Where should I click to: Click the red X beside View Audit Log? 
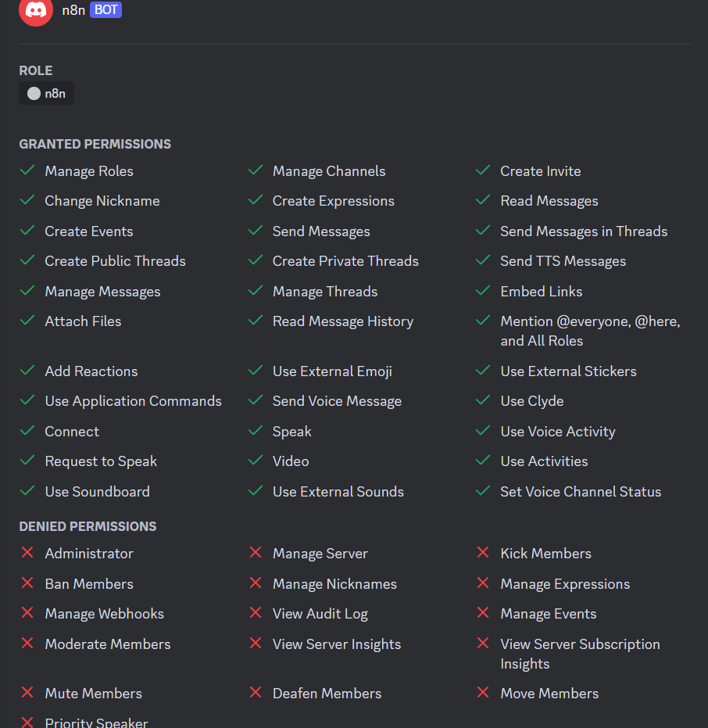tap(255, 613)
